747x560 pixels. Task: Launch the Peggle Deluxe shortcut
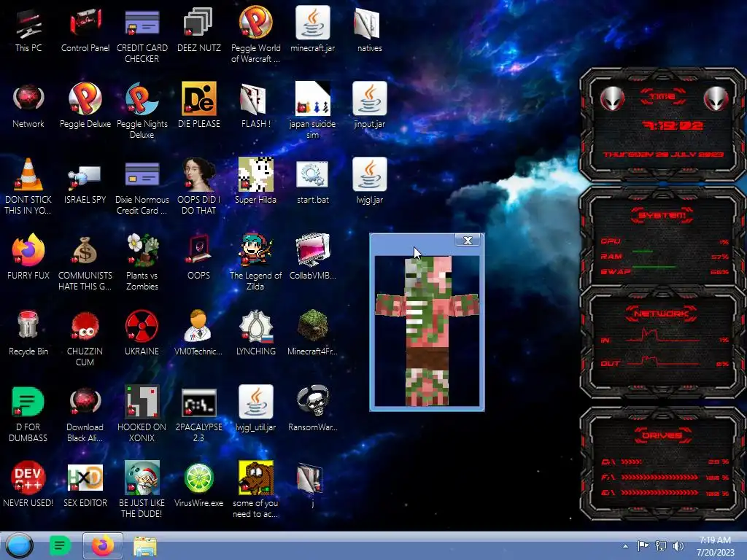coord(85,106)
